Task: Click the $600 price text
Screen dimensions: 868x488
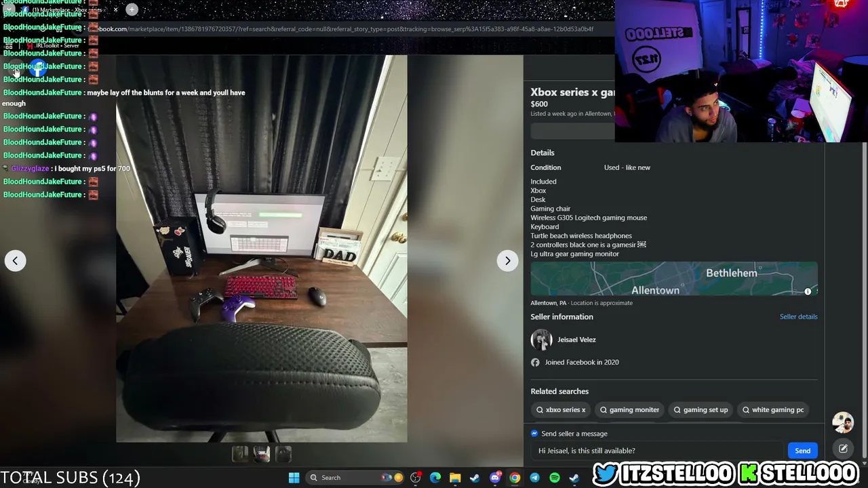Action: pos(539,104)
